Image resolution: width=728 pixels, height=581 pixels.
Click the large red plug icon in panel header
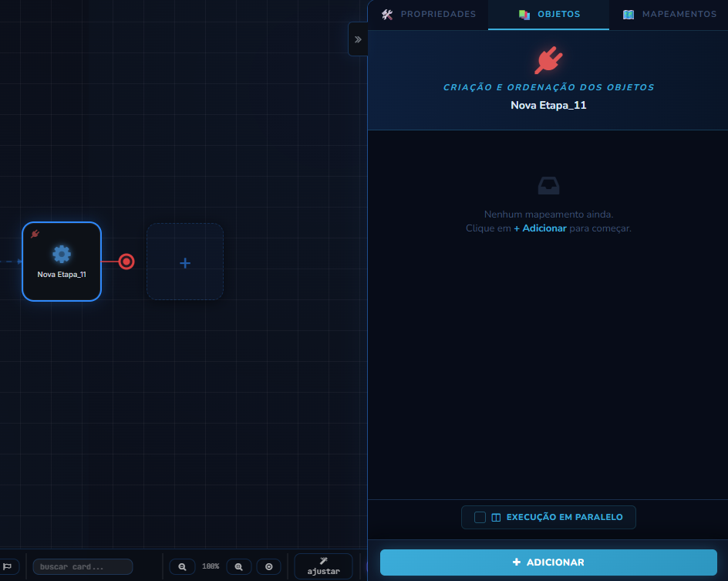(x=548, y=60)
